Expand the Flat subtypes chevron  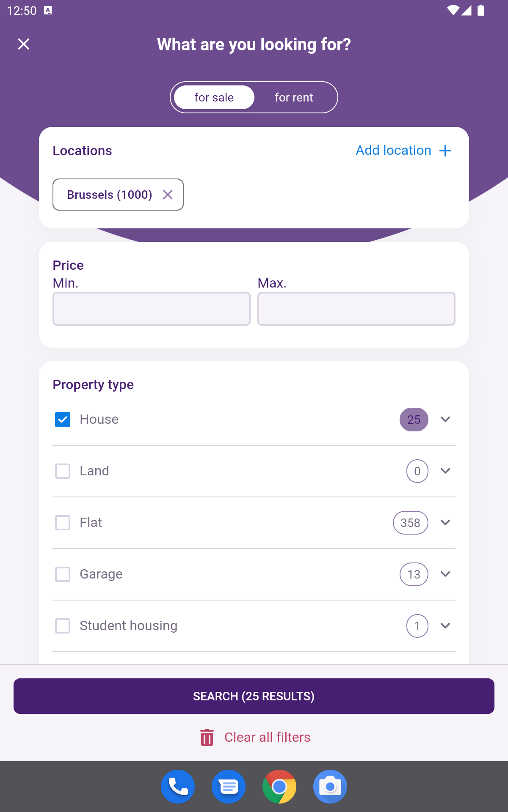[x=445, y=523]
